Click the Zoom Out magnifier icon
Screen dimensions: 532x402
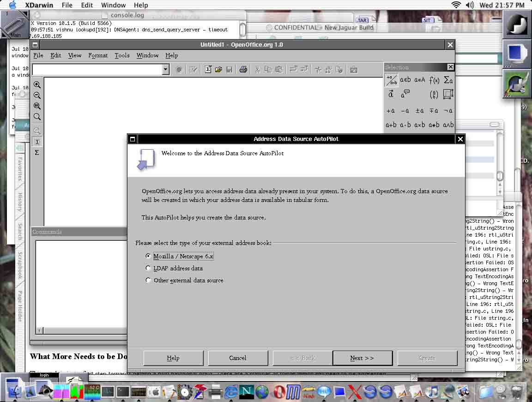tap(37, 95)
